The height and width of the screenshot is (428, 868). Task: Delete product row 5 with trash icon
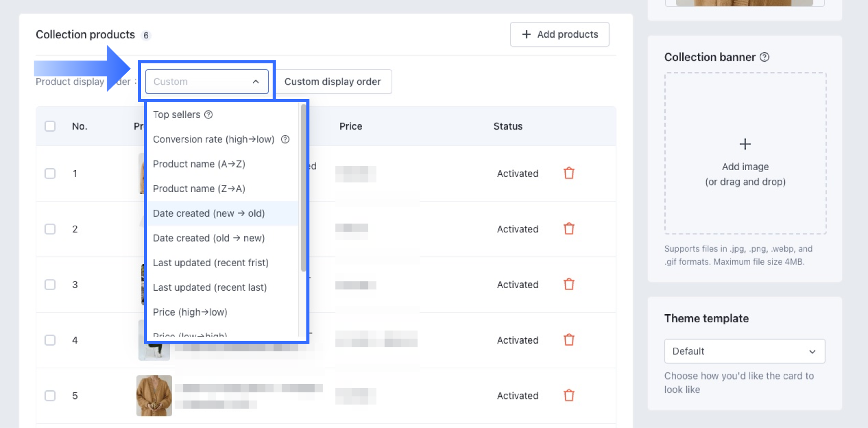click(569, 396)
